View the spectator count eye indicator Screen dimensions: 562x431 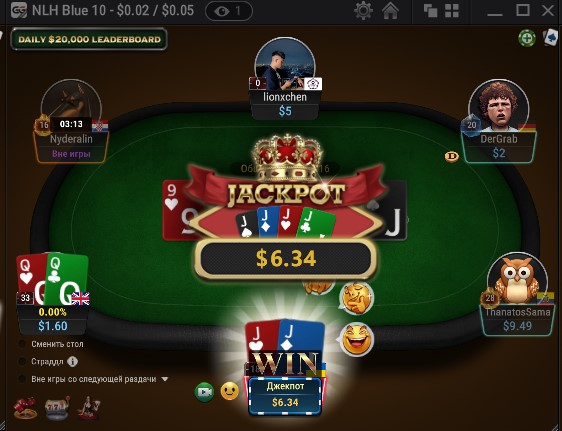coord(229,11)
